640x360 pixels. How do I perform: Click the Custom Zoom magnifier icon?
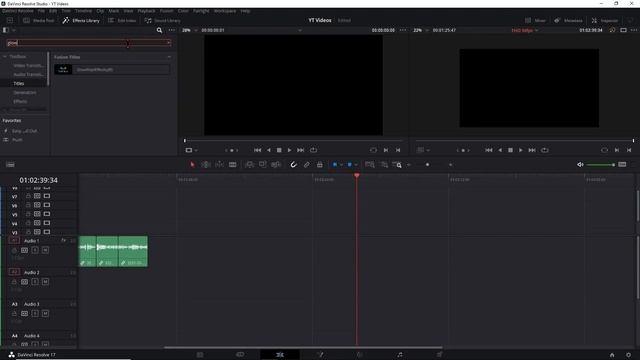[397, 164]
